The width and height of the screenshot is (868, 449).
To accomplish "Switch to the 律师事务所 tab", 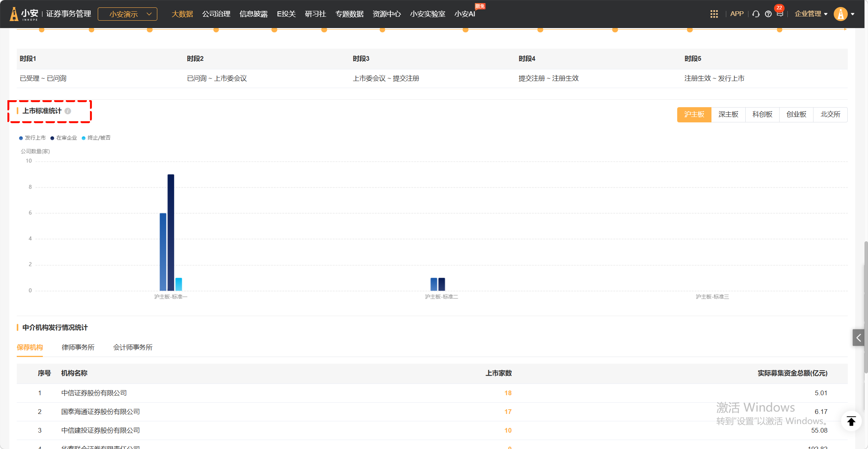I will pyautogui.click(x=78, y=347).
